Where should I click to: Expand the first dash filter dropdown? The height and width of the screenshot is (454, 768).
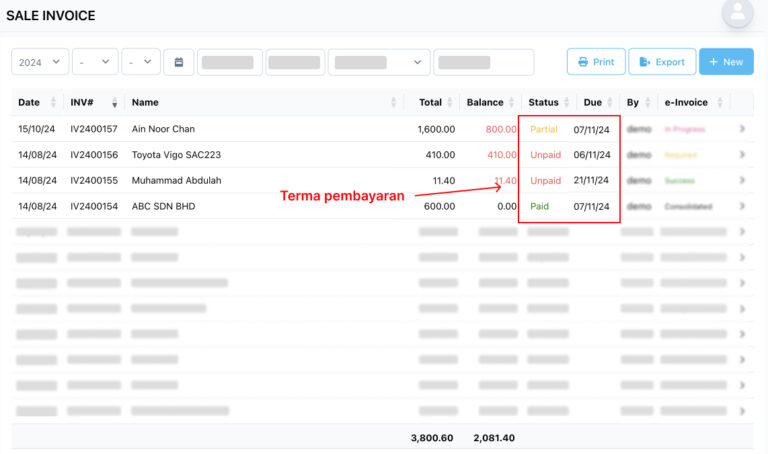pyautogui.click(x=95, y=62)
